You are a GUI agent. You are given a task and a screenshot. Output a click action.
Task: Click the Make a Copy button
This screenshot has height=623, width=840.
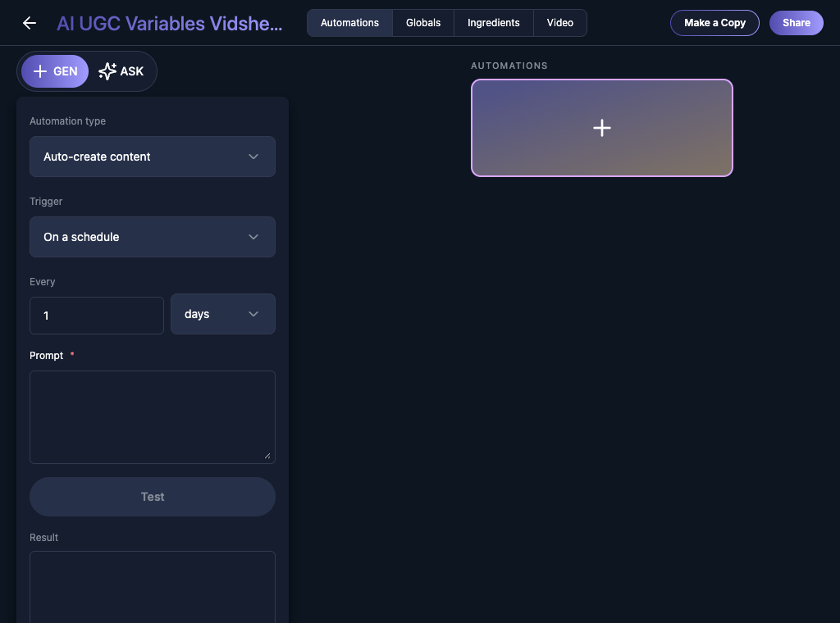coord(714,23)
